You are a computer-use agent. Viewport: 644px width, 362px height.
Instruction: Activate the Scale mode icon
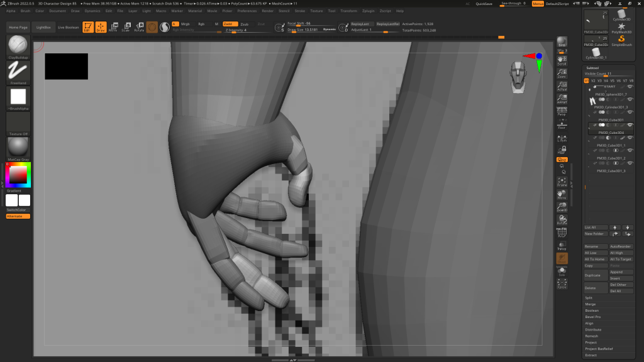point(126,27)
